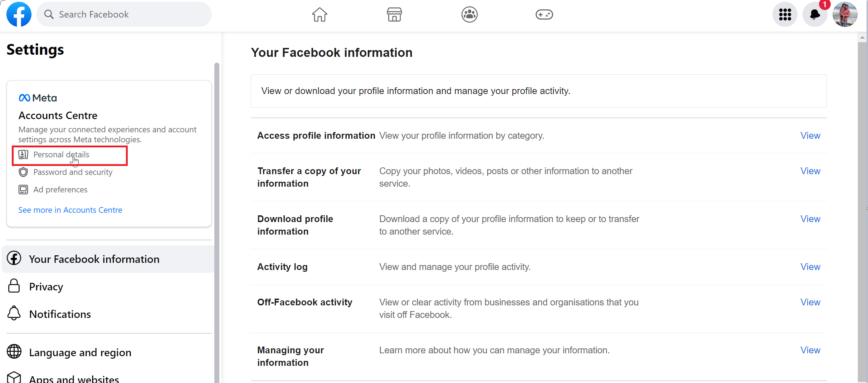The width and height of the screenshot is (868, 383).
Task: Open the Gaming icon
Action: [x=544, y=14]
